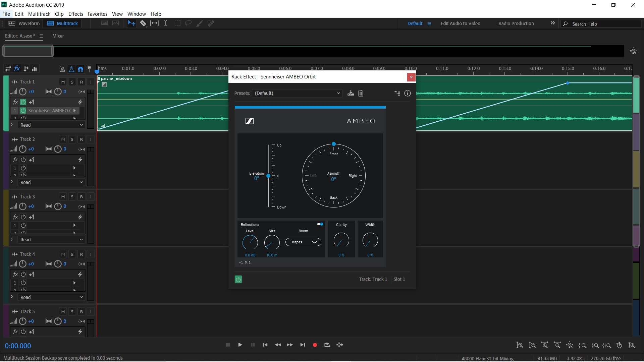Select the Time Selection tool
644x362 pixels.
[x=166, y=23]
